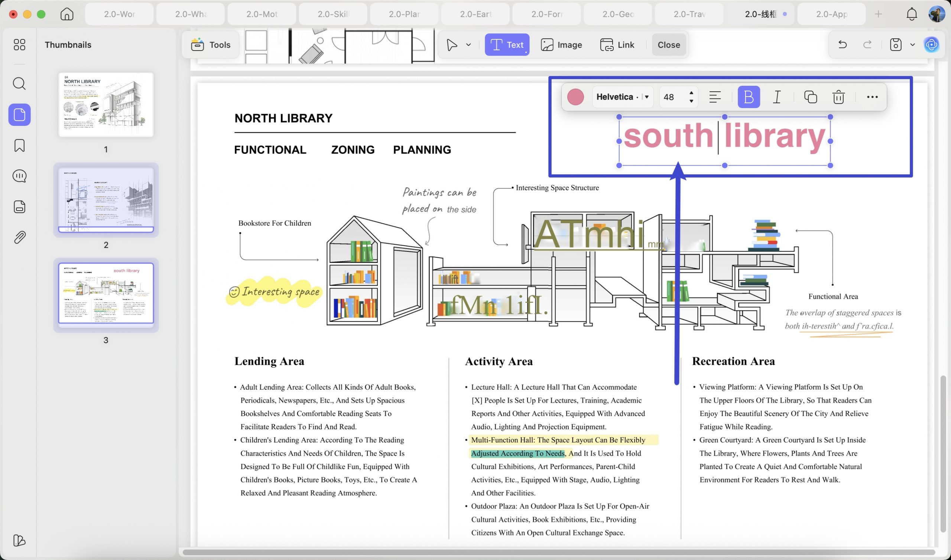Open the UPDF AI assistant icon
The height and width of the screenshot is (560, 951).
pyautogui.click(x=931, y=45)
